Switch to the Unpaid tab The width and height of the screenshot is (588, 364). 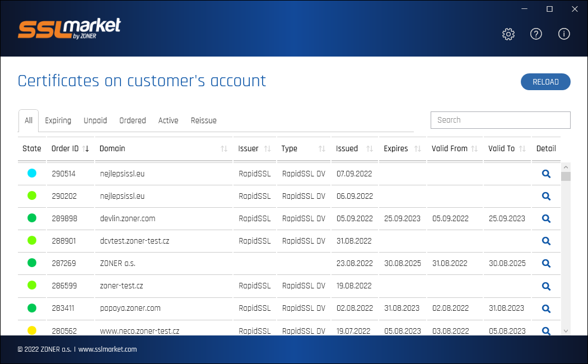point(95,121)
